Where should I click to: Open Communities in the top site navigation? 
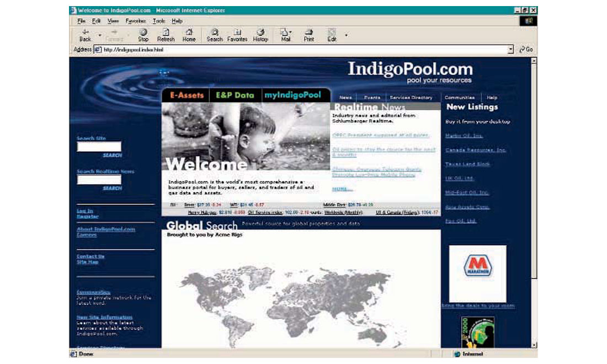click(460, 98)
